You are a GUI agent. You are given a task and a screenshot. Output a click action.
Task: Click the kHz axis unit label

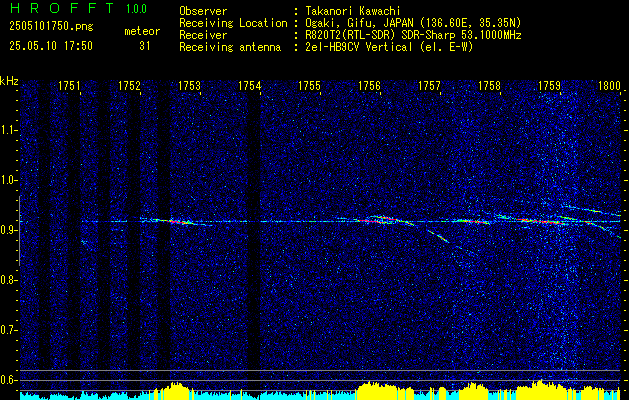(x=9, y=81)
